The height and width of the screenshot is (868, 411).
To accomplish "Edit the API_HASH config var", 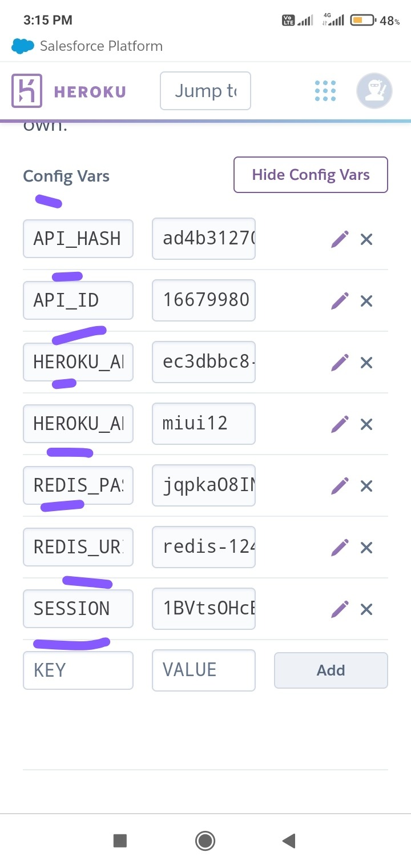I will tap(340, 239).
